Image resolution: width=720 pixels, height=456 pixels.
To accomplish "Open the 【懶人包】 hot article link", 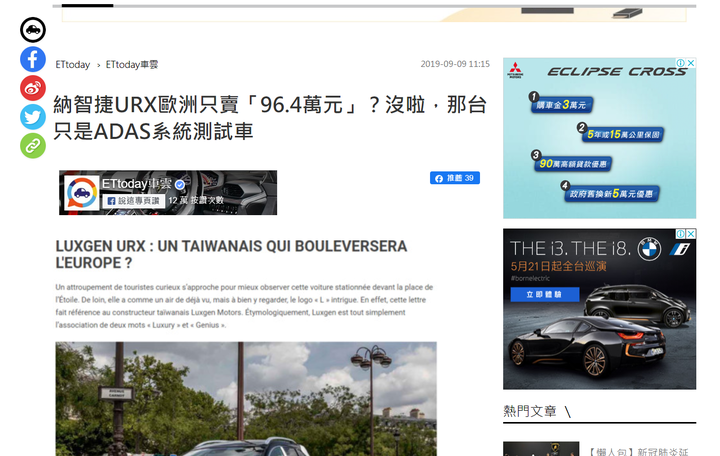I will coord(639,451).
